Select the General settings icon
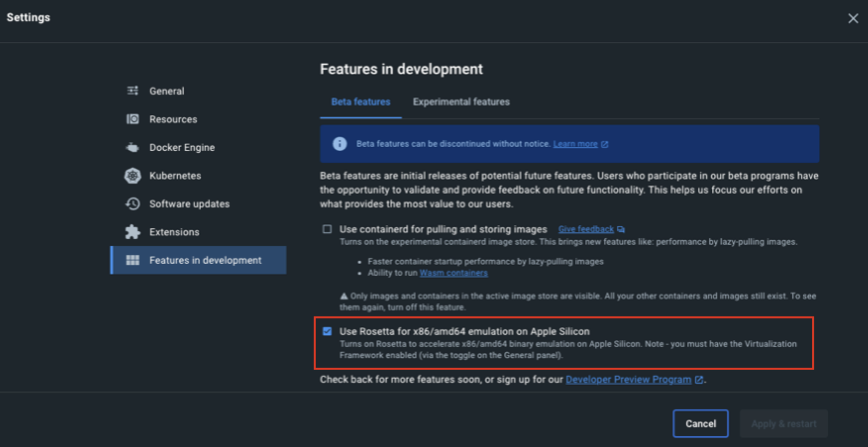Viewport: 868px width, 447px height. pos(133,90)
